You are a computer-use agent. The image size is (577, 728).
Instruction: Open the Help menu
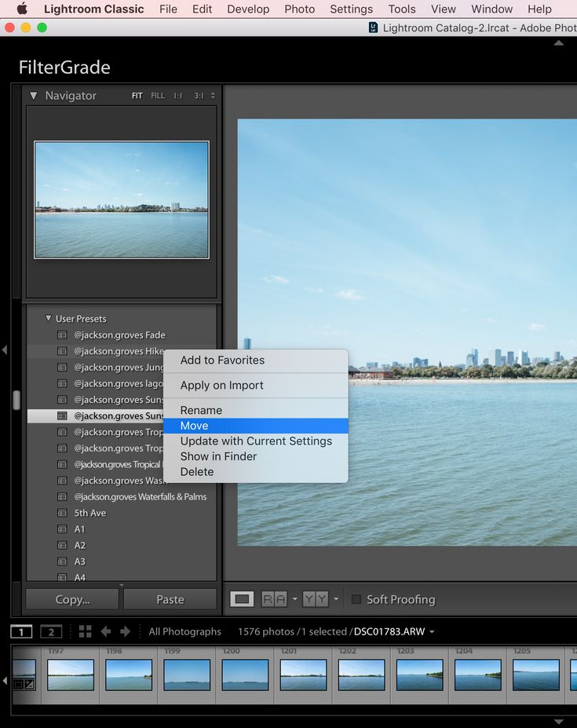(x=539, y=9)
